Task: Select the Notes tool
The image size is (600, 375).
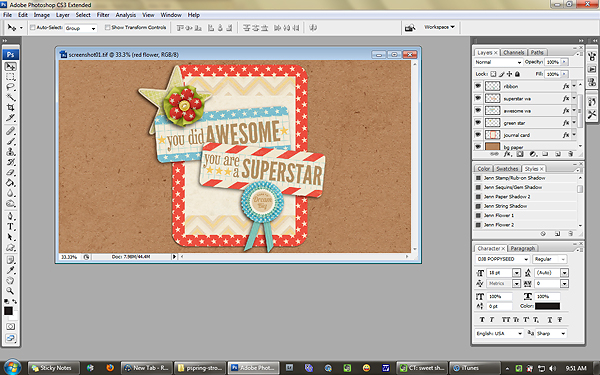Action: click(10, 260)
